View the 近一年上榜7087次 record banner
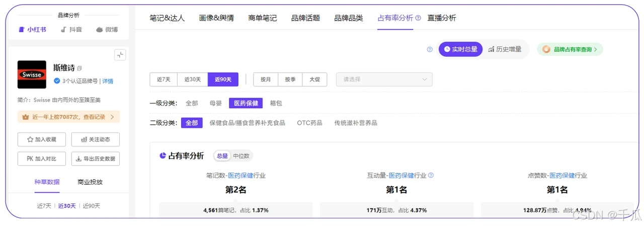The width and height of the screenshot is (644, 226). [x=68, y=117]
